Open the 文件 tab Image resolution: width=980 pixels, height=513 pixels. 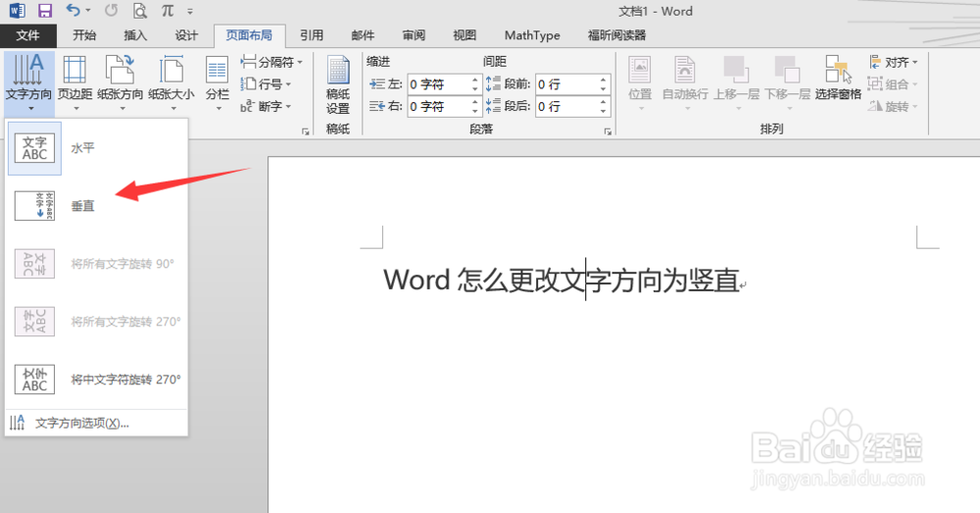[x=27, y=35]
